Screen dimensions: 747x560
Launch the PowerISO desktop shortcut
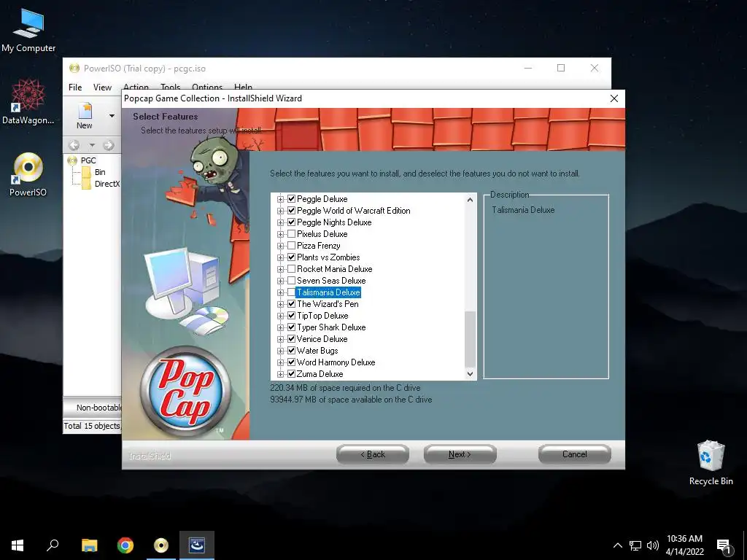[28, 174]
